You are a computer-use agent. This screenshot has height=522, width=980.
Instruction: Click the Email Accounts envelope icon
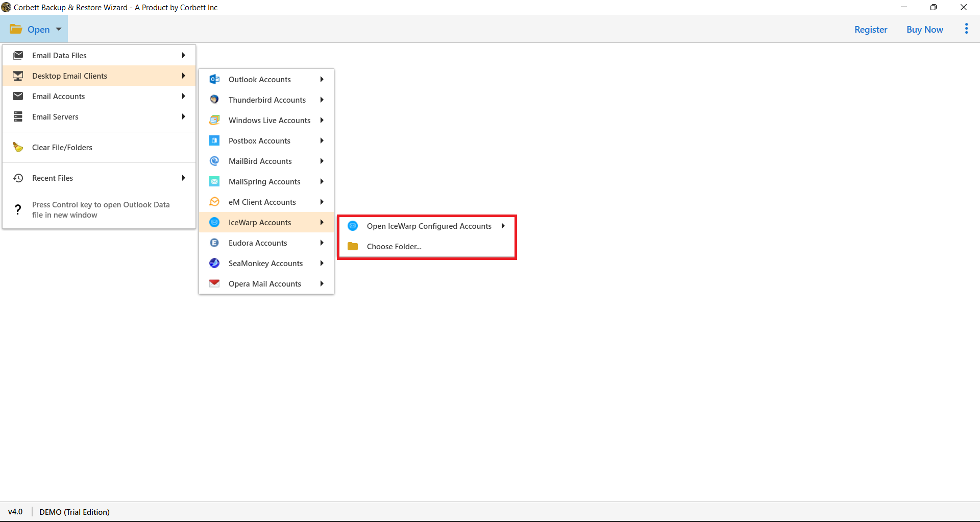pyautogui.click(x=18, y=96)
